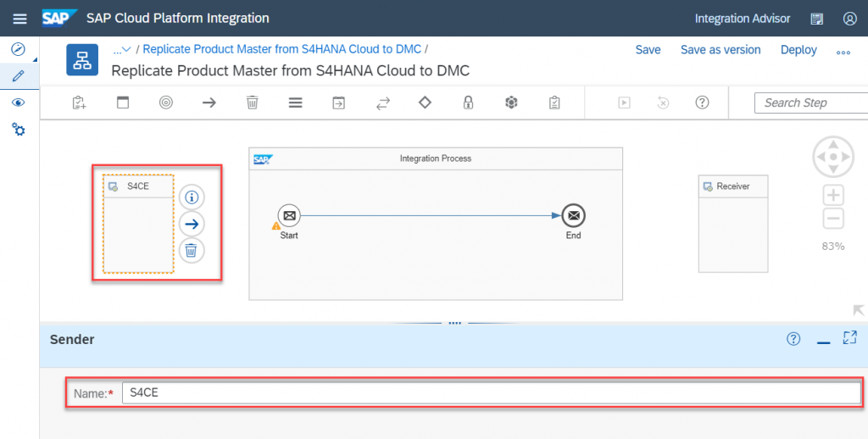Open the Settings gears icon in sidebar
The width and height of the screenshot is (868, 439).
(19, 130)
